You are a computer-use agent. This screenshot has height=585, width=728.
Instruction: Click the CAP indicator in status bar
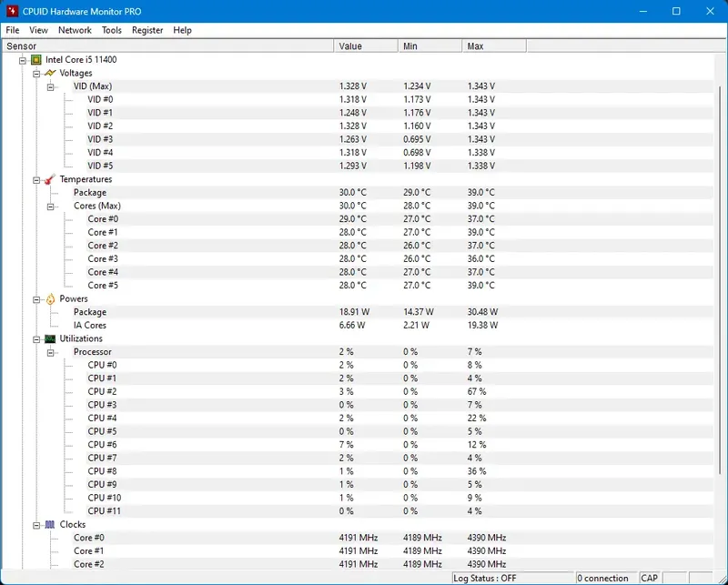point(650,578)
